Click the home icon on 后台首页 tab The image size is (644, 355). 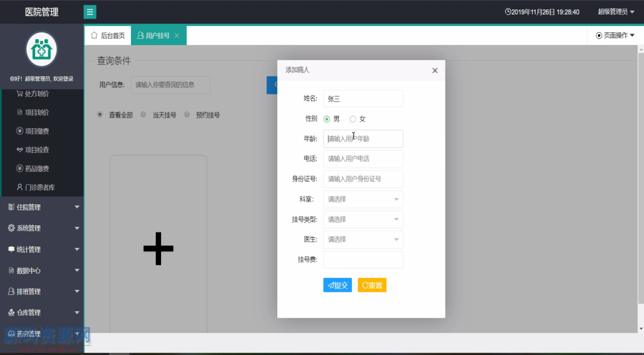(94, 35)
